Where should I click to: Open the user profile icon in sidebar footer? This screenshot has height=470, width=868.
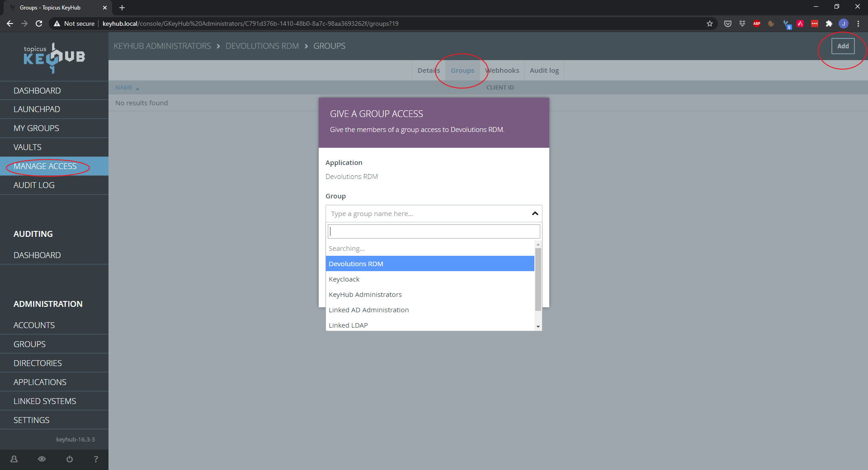[x=14, y=459]
